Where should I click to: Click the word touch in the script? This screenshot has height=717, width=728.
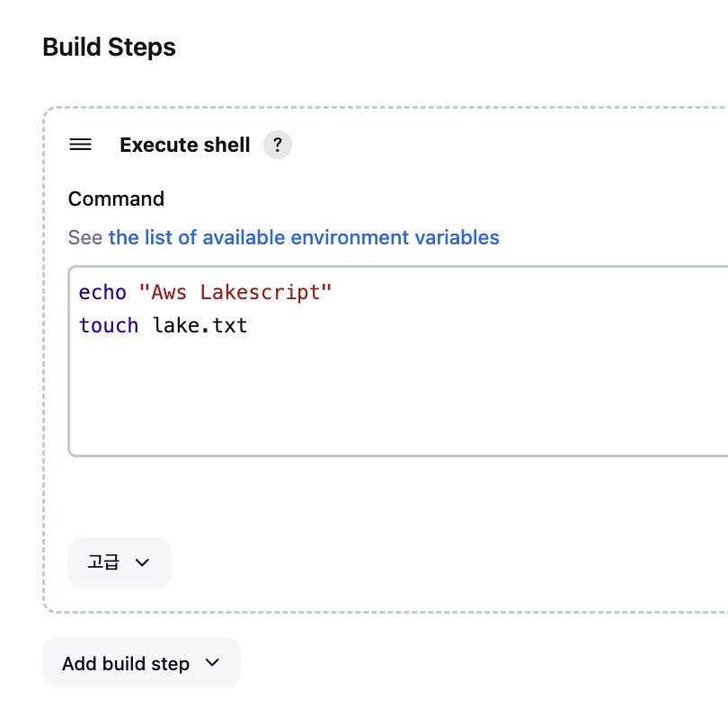coord(109,324)
